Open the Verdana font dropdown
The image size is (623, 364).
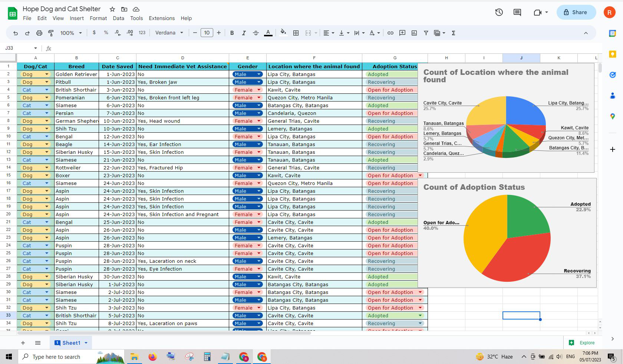[x=169, y=33]
